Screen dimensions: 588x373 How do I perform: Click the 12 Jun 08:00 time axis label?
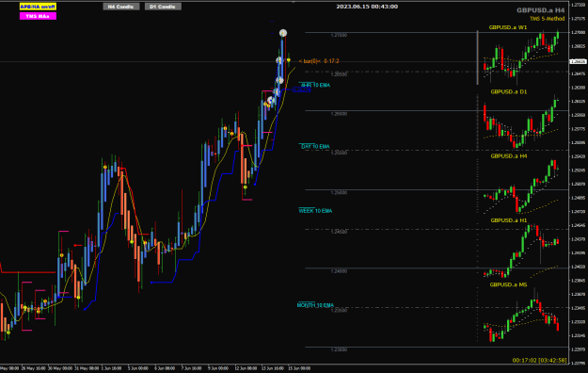(x=246, y=368)
